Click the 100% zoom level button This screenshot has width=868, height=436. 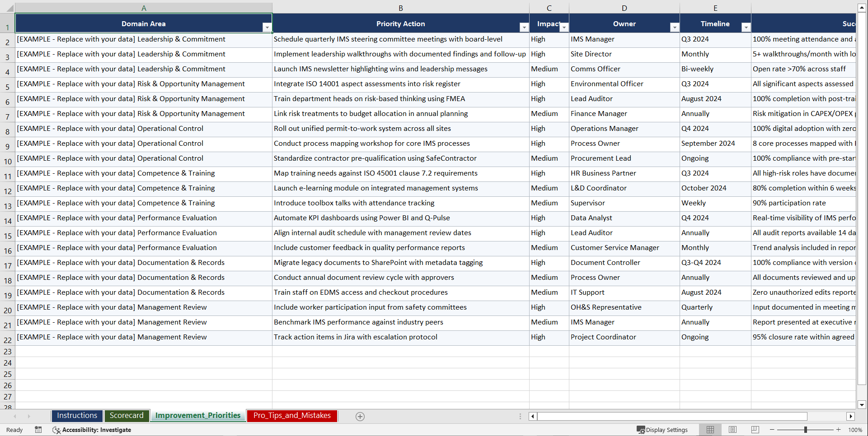[x=855, y=430]
